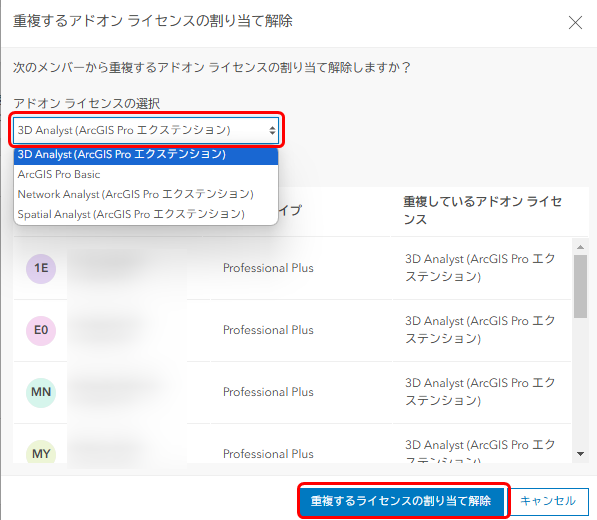Choose ArcGIS Pro Basic from the list
Image resolution: width=597 pixels, height=520 pixels.
point(146,174)
